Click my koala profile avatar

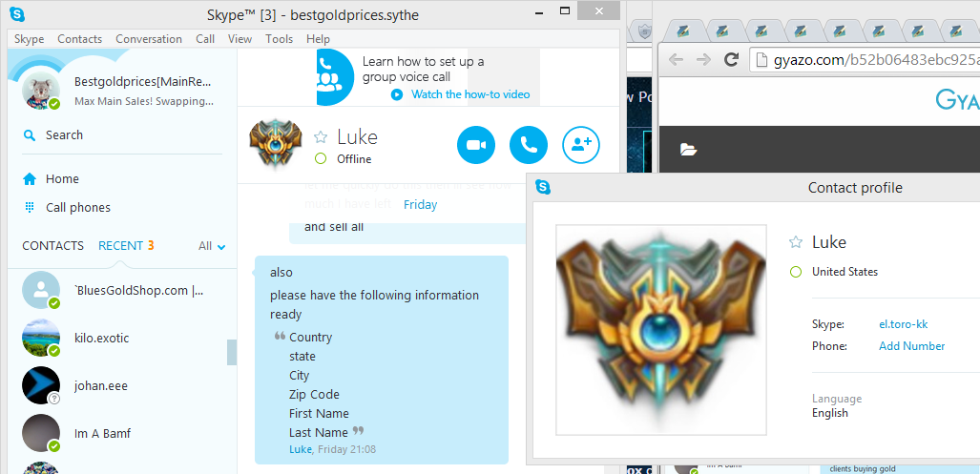[41, 92]
